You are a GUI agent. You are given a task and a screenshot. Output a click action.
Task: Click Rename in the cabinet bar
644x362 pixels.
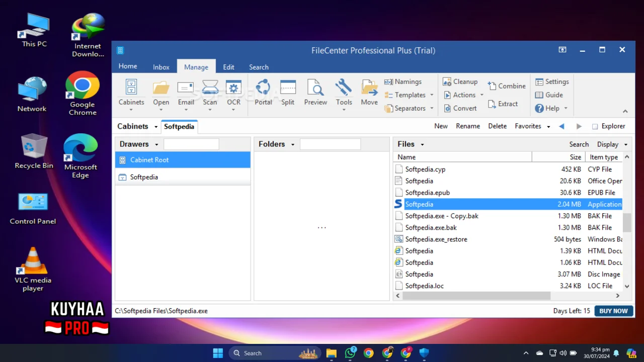click(x=468, y=126)
